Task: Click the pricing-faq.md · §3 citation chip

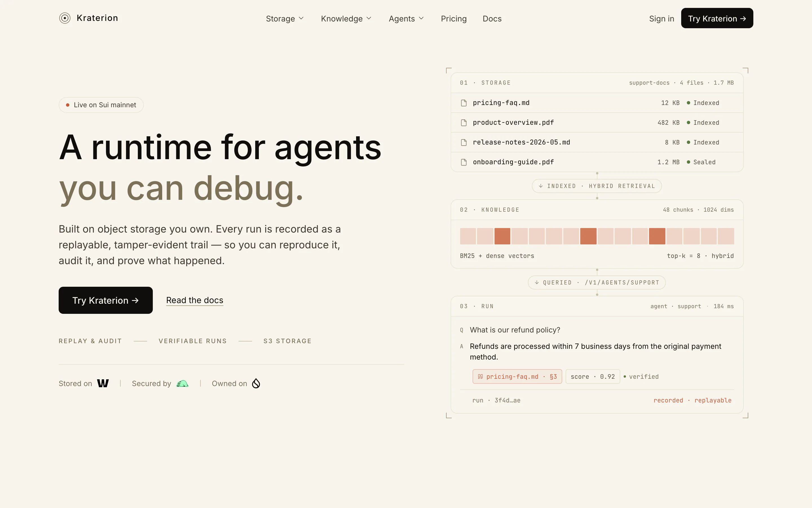Action: point(517,376)
